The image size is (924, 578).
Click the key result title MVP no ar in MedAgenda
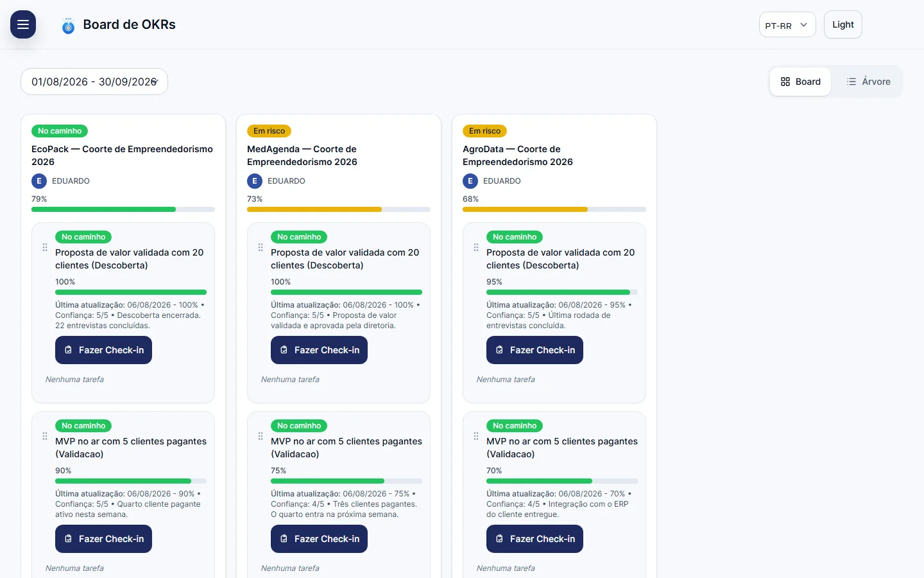346,448
